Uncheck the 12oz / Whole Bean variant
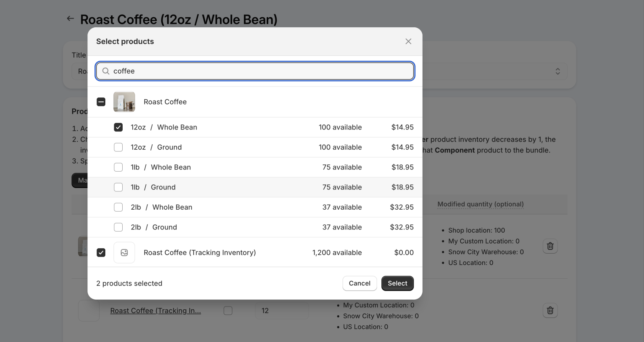The image size is (644, 342). click(x=118, y=127)
